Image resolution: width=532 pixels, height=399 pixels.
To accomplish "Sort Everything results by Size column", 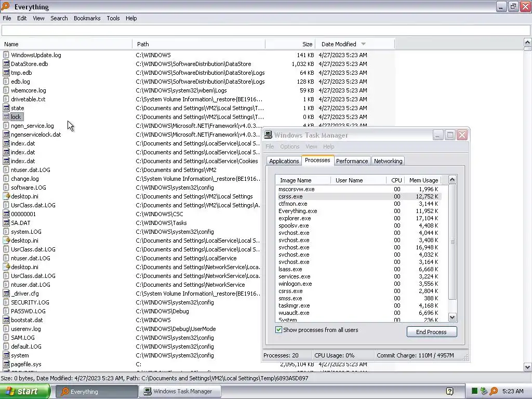I will point(290,44).
